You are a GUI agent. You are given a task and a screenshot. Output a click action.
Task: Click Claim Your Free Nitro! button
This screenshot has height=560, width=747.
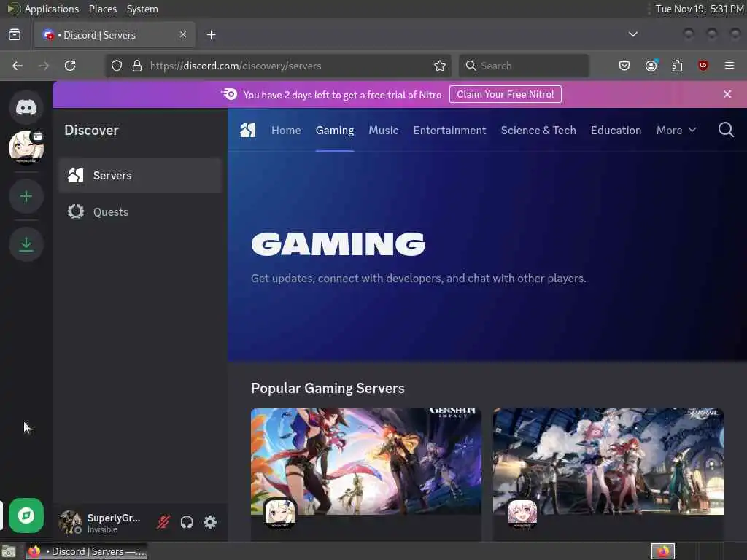[505, 94]
